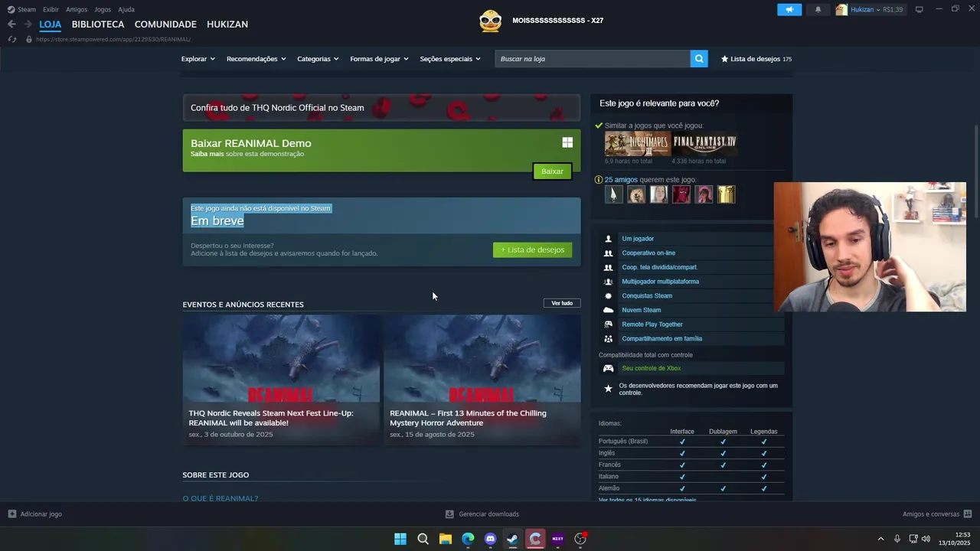Image resolution: width=980 pixels, height=551 pixels.
Task: Click the Compartilhamento em família icon
Action: tap(608, 339)
